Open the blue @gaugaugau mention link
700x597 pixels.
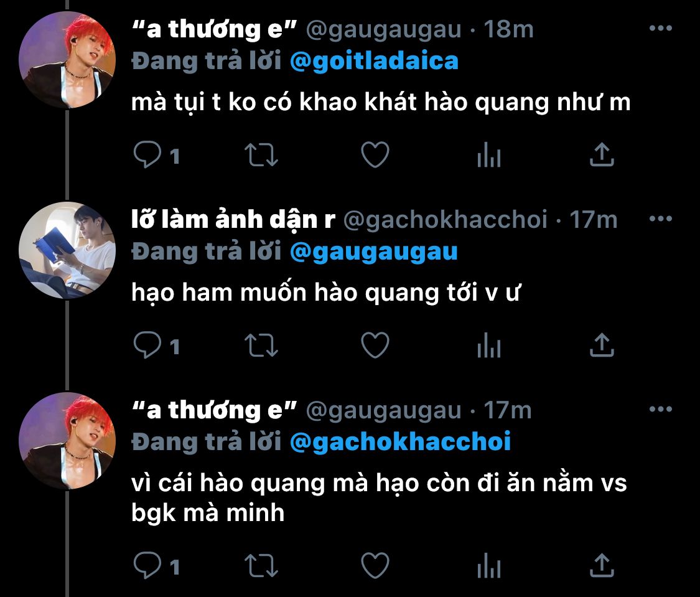(x=374, y=252)
